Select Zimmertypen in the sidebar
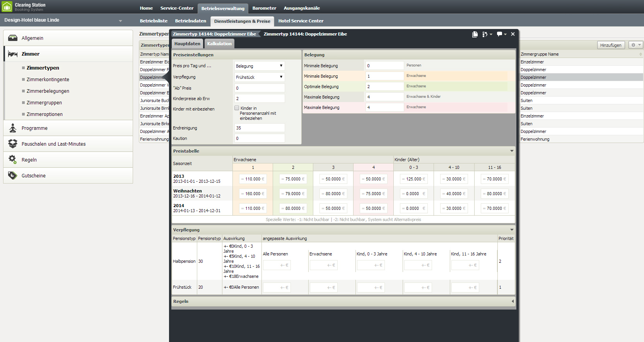 pyautogui.click(x=43, y=68)
